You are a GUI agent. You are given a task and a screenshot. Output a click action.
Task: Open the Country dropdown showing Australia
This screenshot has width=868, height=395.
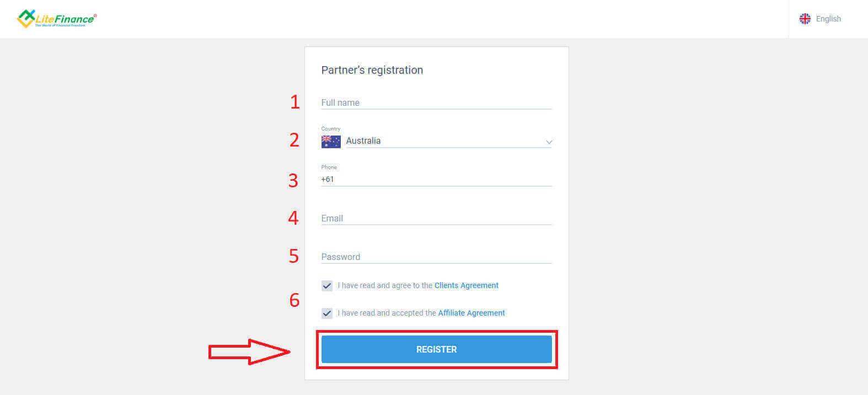(441, 141)
